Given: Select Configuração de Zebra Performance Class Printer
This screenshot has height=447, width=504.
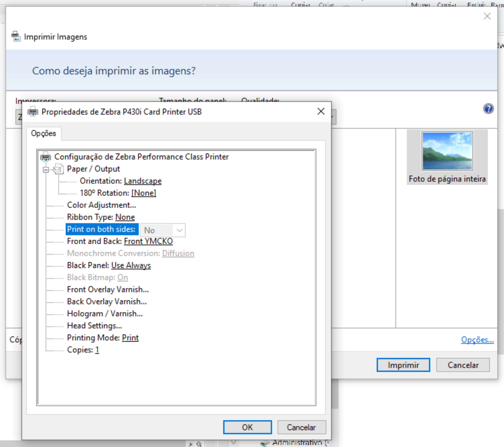Looking at the screenshot, I should tap(141, 157).
